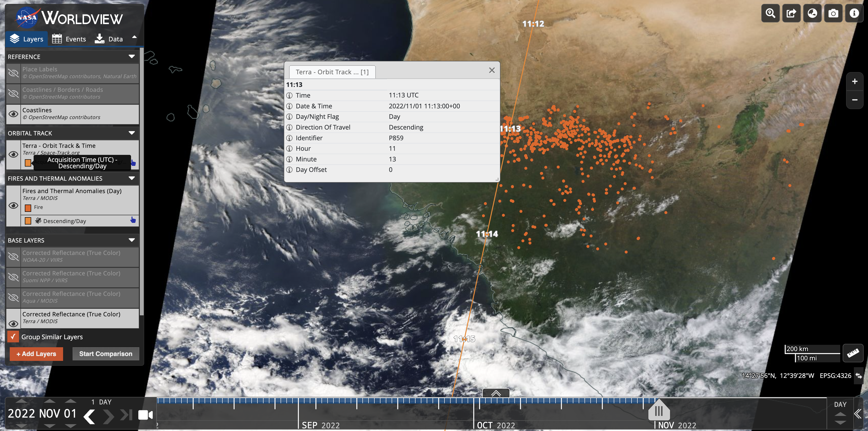Collapse the timeline with double-chevron icon

(x=858, y=413)
